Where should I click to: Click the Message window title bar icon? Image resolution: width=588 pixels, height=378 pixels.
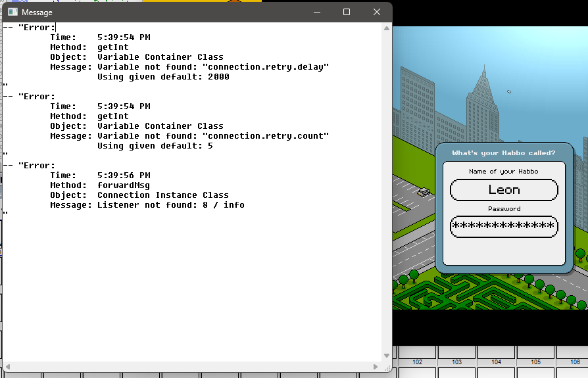click(12, 12)
